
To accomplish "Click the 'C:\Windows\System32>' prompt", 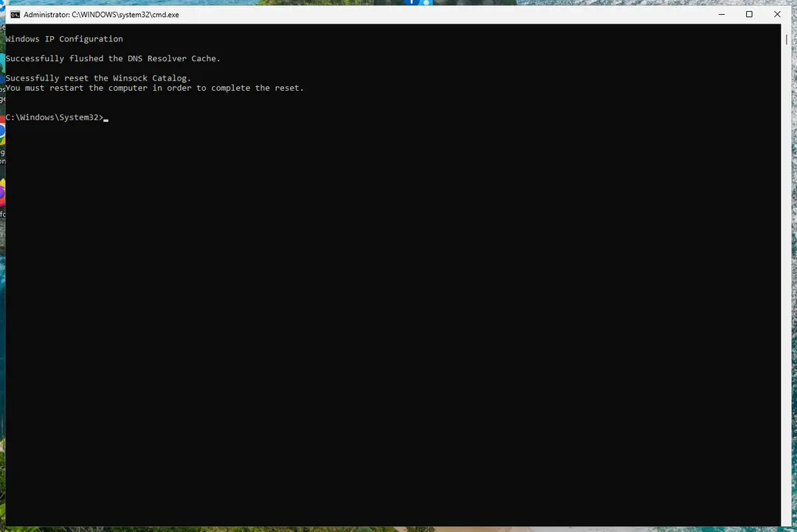I will pyautogui.click(x=55, y=117).
